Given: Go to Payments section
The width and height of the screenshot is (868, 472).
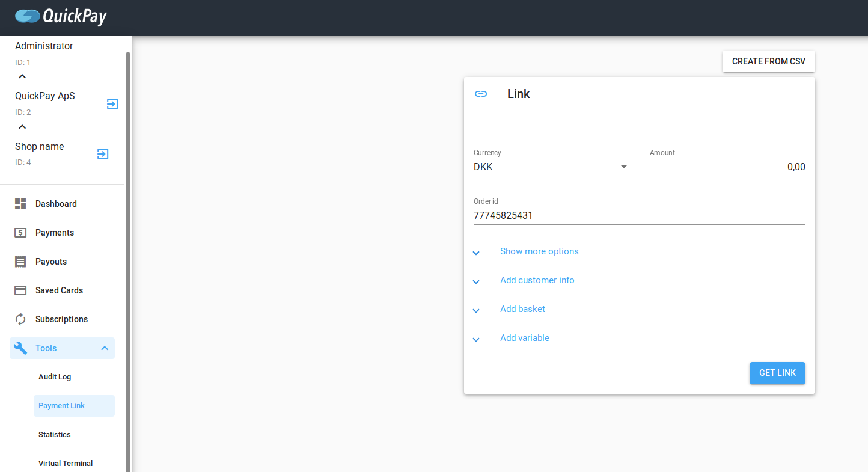Looking at the screenshot, I should [55, 233].
